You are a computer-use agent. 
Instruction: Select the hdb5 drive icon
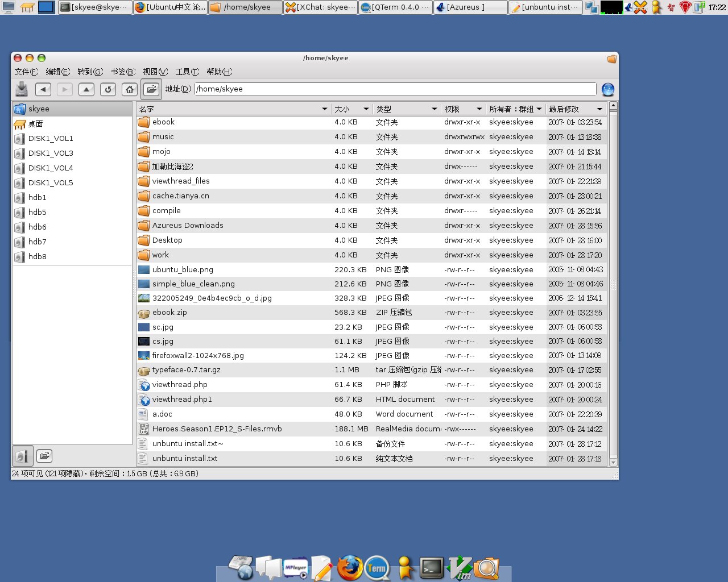(x=20, y=213)
